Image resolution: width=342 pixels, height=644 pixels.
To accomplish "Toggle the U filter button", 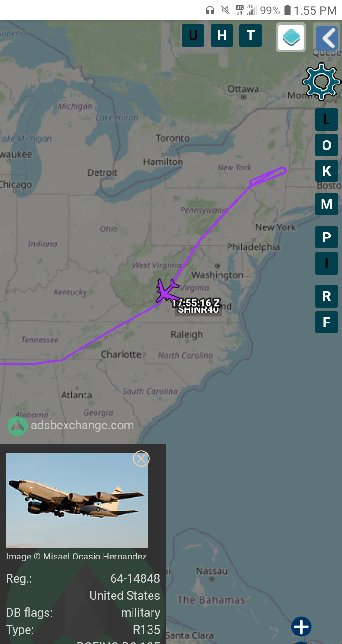I will point(193,36).
